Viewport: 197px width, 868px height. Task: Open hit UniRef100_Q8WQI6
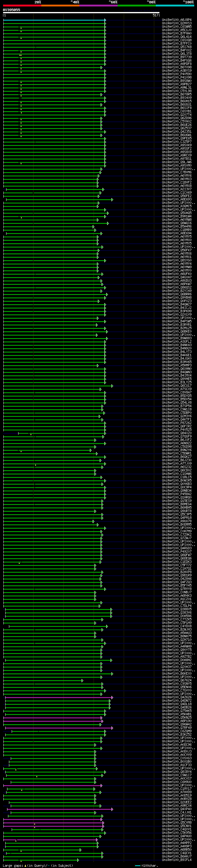[x=176, y=223]
